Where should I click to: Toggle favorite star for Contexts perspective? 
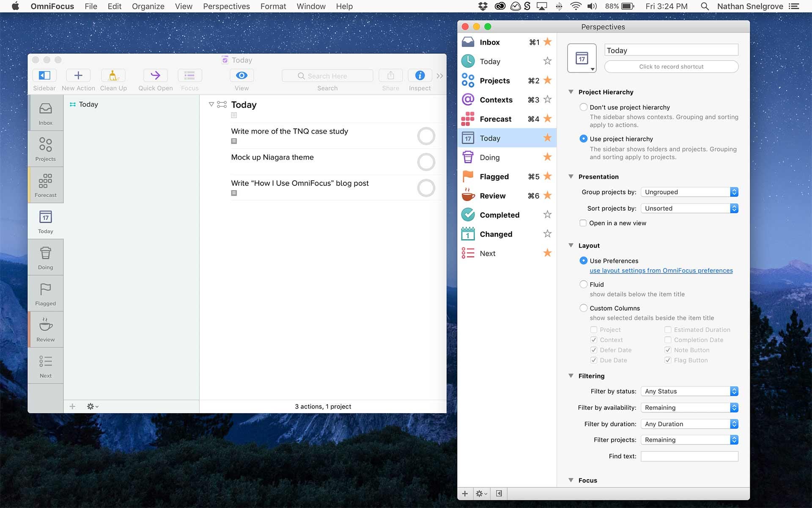(x=547, y=99)
